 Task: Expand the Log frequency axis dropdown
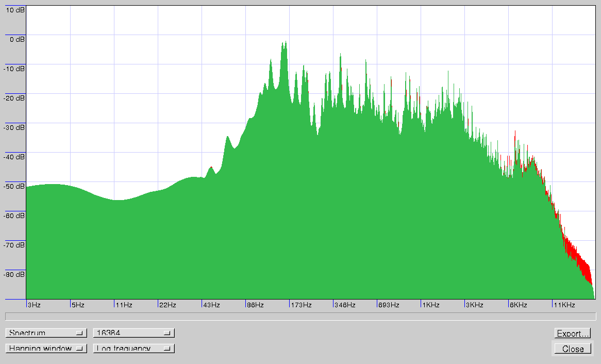click(133, 349)
